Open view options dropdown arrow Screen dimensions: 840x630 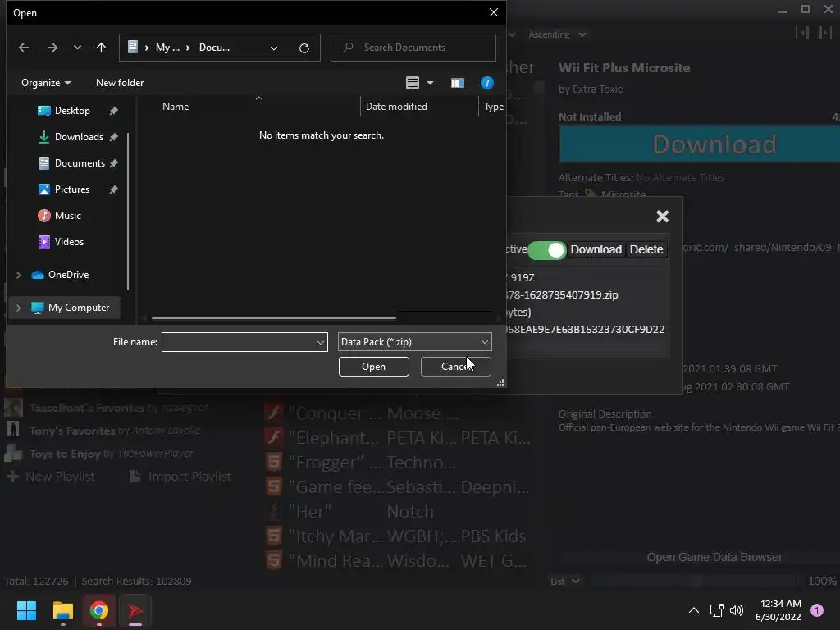[x=430, y=83]
